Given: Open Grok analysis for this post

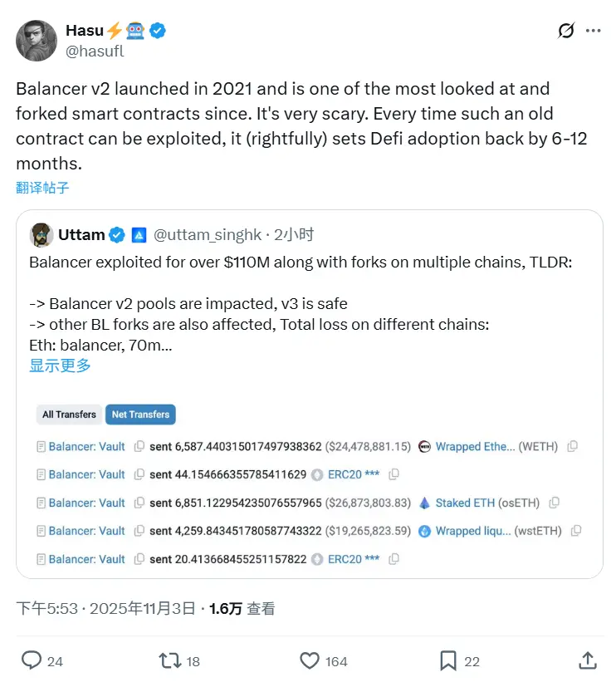Looking at the screenshot, I should [x=565, y=31].
